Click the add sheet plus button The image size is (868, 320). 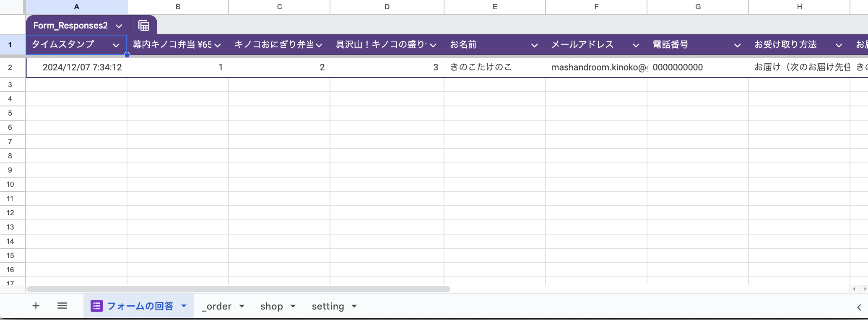36,306
